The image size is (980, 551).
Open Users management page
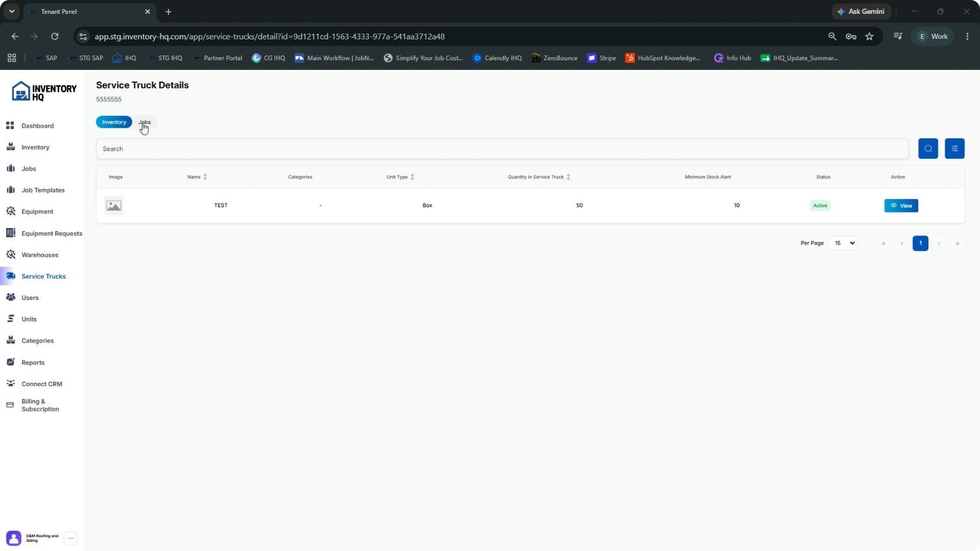click(30, 297)
